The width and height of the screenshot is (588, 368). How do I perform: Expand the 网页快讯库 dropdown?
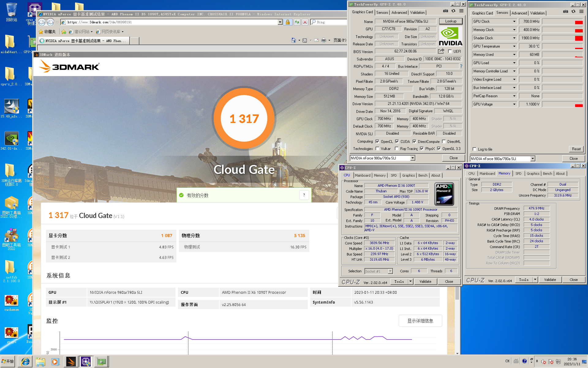pos(123,32)
